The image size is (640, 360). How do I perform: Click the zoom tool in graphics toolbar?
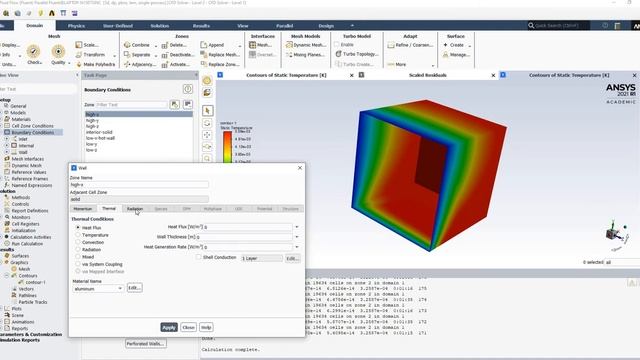(x=207, y=158)
